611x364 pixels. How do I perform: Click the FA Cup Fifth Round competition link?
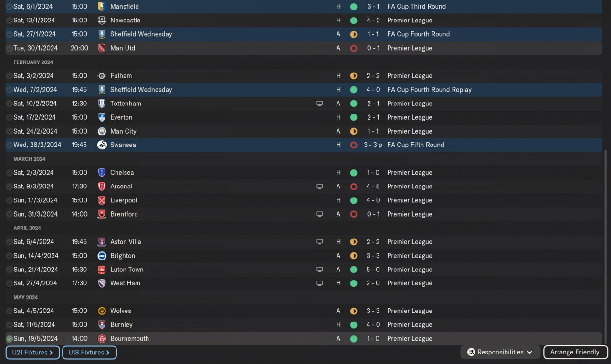415,145
